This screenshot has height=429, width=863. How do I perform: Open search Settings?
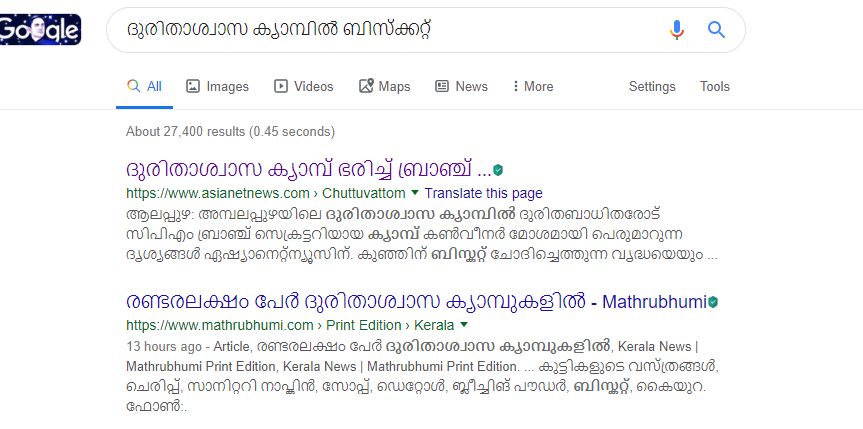[x=652, y=86]
